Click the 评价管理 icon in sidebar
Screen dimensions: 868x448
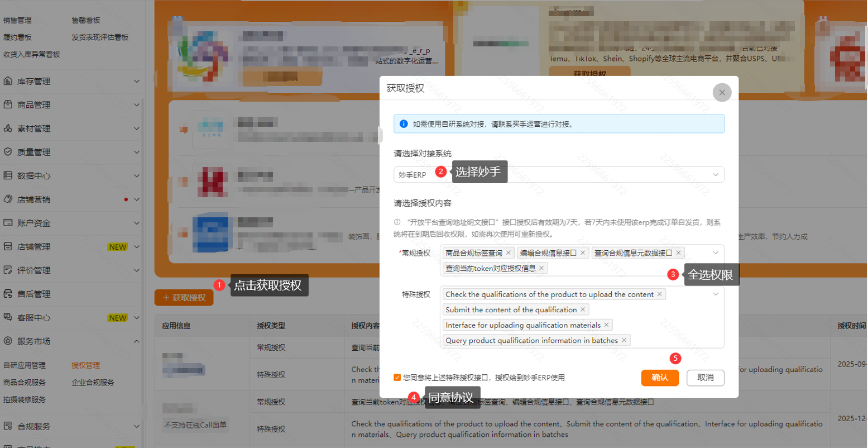point(8,270)
